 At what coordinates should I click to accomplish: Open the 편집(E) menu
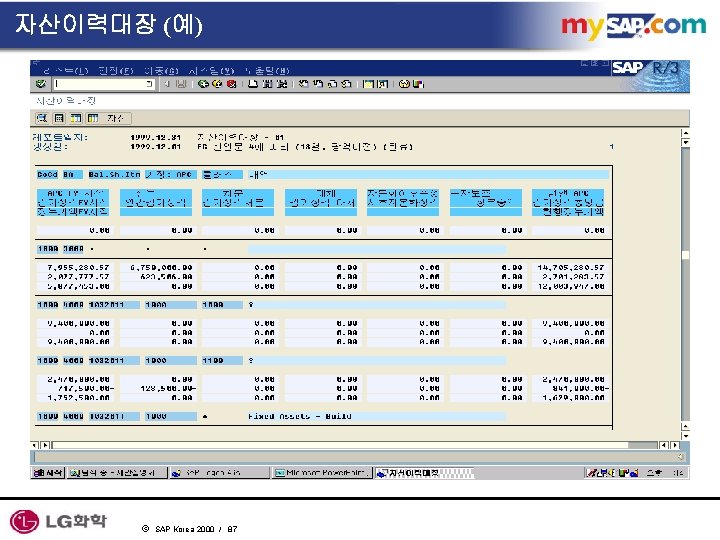[116, 71]
